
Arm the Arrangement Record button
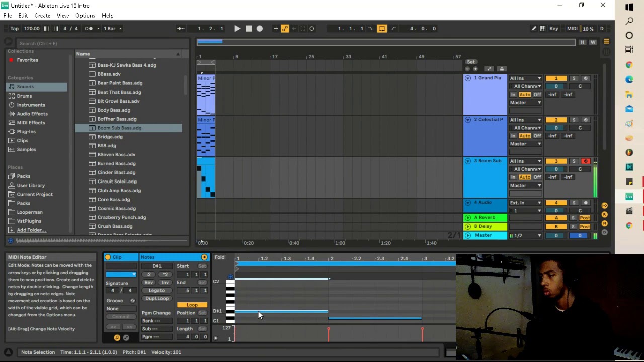260,29
